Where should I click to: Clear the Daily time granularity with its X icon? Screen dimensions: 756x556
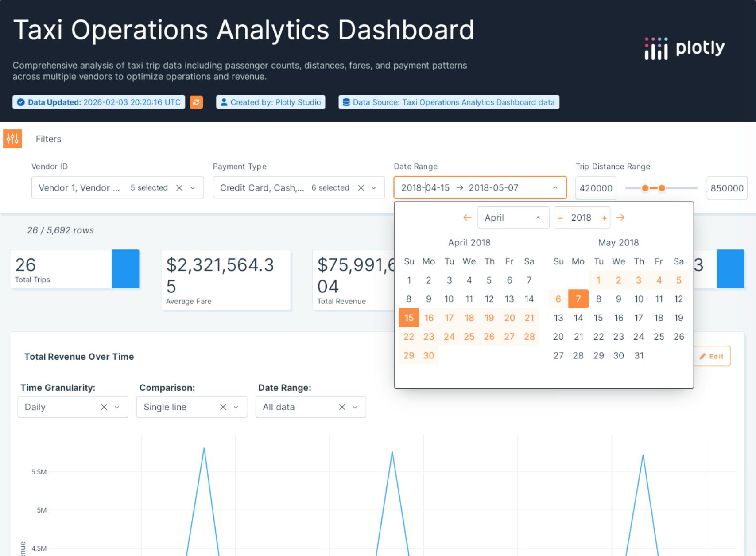coord(103,407)
